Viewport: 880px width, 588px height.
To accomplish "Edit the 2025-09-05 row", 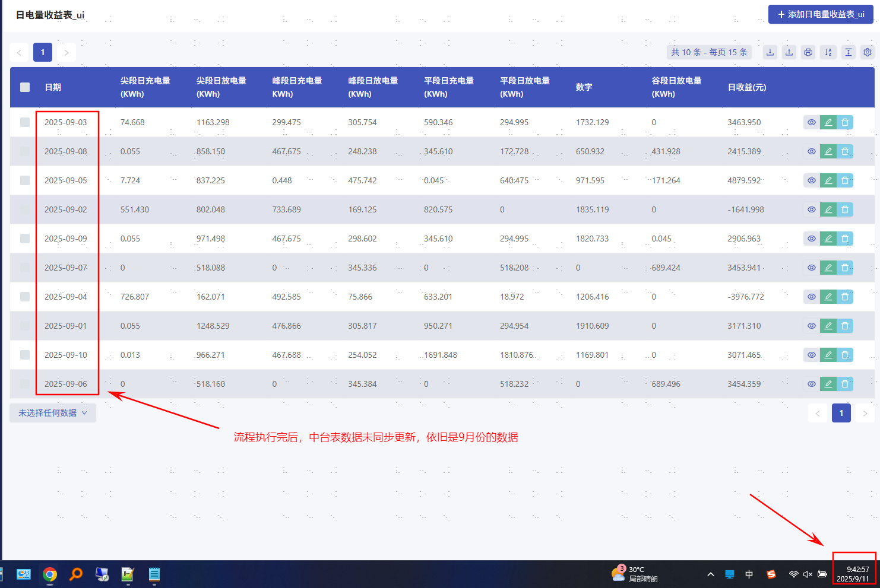I will pyautogui.click(x=828, y=180).
